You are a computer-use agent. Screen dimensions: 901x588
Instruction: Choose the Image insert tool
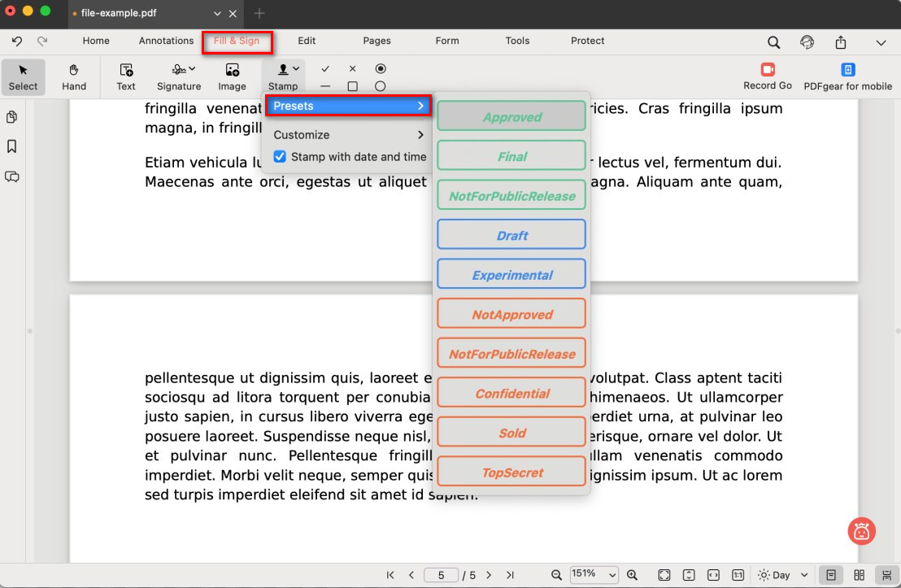point(232,76)
